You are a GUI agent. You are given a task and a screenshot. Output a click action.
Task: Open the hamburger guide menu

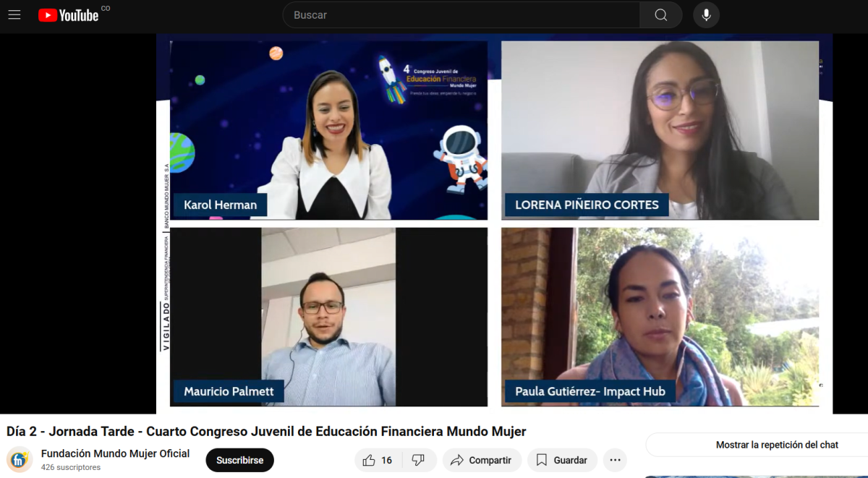14,15
